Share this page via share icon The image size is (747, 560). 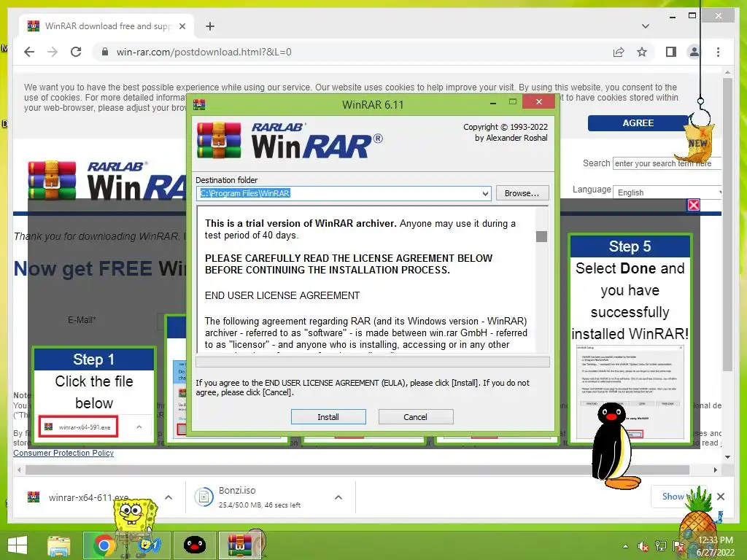[x=619, y=52]
